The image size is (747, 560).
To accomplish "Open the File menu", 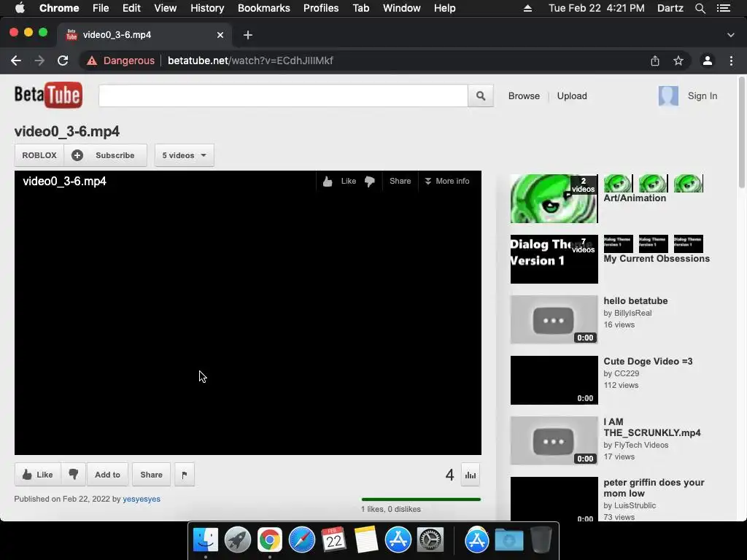I will click(x=101, y=8).
